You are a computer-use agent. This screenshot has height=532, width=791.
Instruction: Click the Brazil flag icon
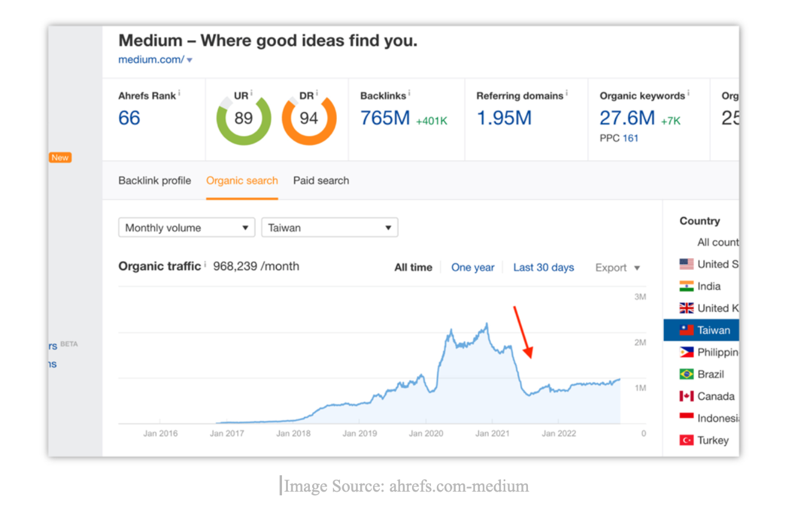coord(686,374)
